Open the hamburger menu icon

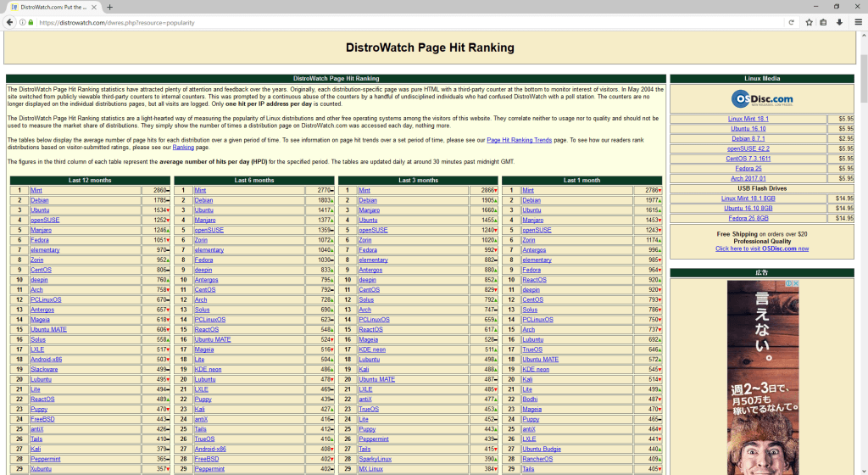858,23
